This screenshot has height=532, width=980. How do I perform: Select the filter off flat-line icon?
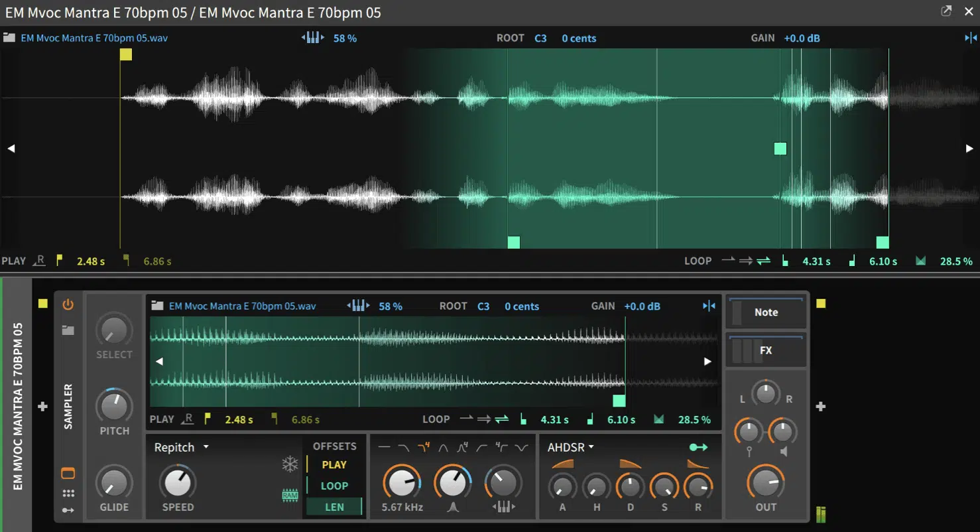pyautogui.click(x=384, y=448)
